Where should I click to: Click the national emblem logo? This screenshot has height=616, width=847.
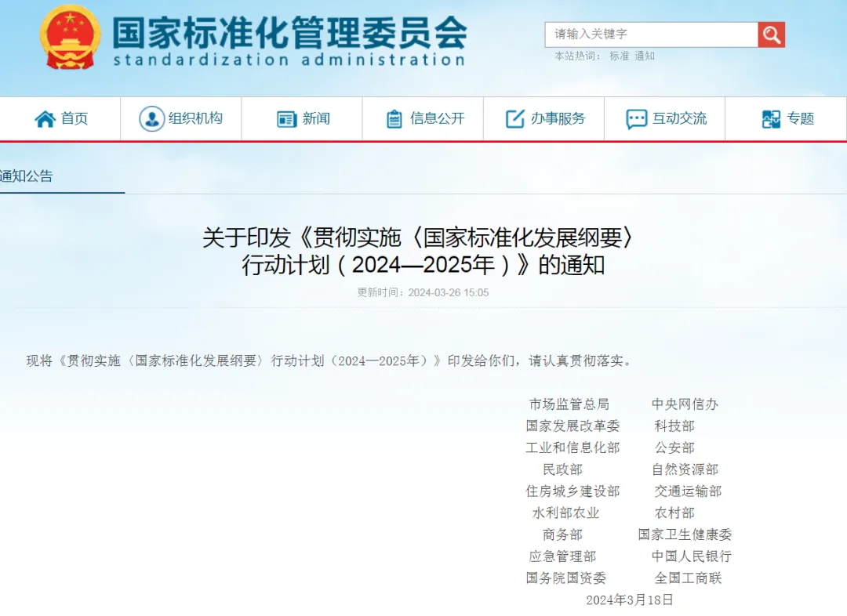click(x=71, y=38)
